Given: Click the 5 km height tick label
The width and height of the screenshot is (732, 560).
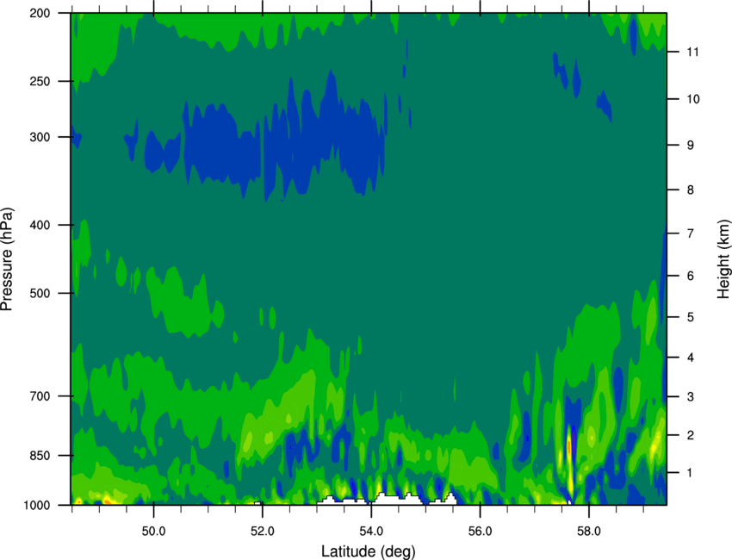Looking at the screenshot, I should [691, 317].
